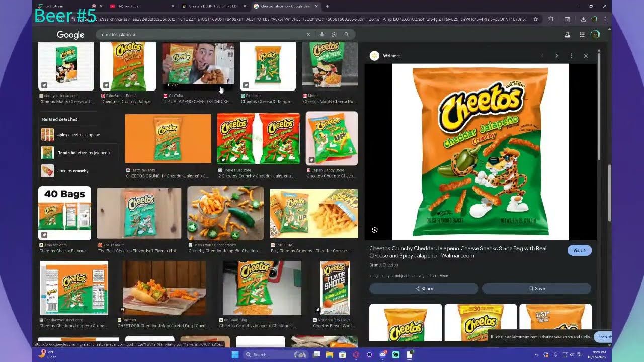Viewport: 644px width, 362px height.
Task: Click the Walmart source label
Action: tap(391, 56)
